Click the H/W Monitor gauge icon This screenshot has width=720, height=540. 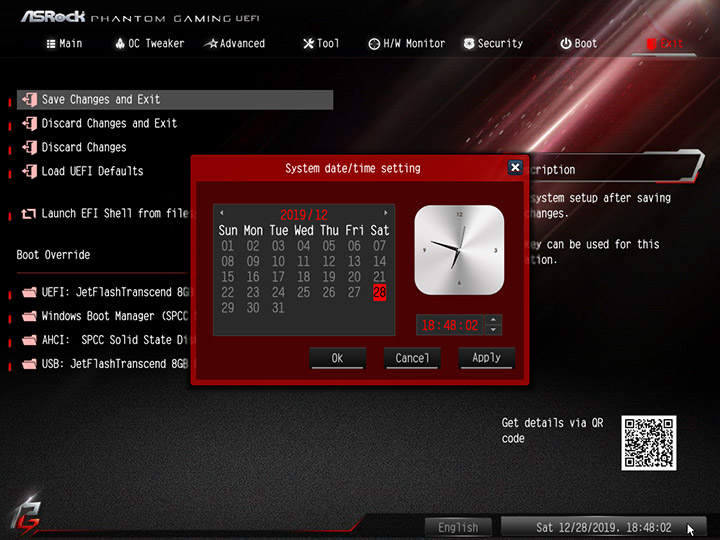[374, 44]
